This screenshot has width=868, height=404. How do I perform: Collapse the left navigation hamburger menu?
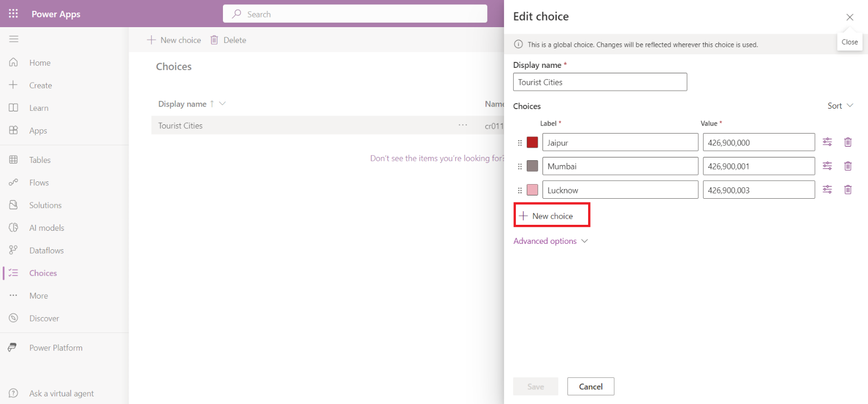[x=14, y=39]
